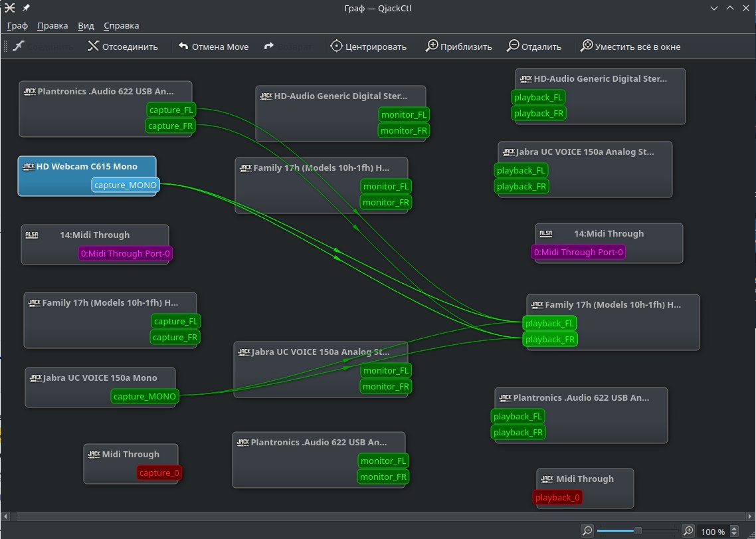The width and height of the screenshot is (756, 539).
Task: Increase zoom with the spinbox up arrow
Action: 734,529
